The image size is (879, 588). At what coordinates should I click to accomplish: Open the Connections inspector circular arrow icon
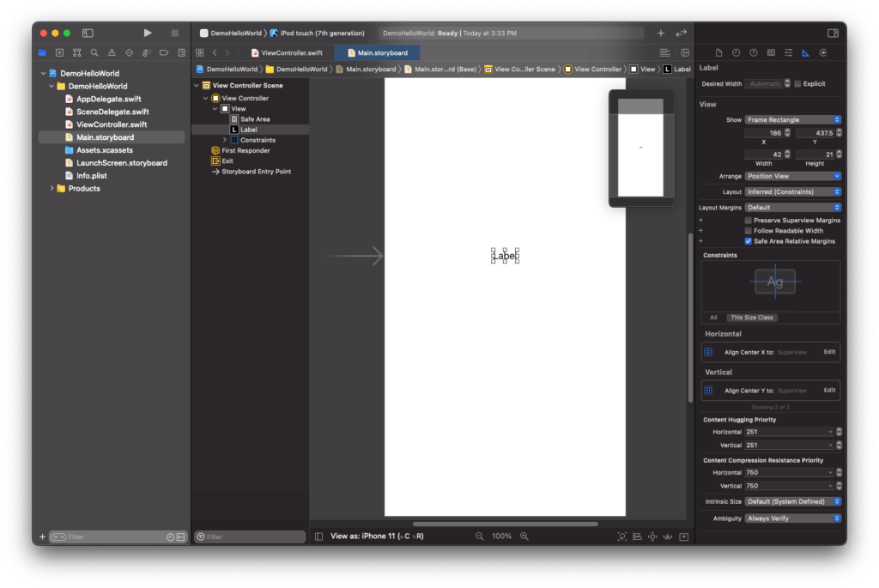[823, 52]
